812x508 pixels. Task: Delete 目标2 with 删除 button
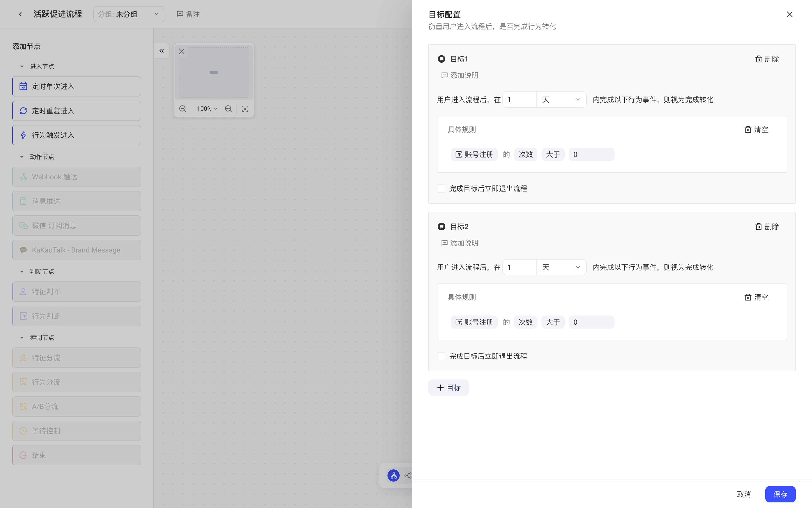pyautogui.click(x=767, y=227)
